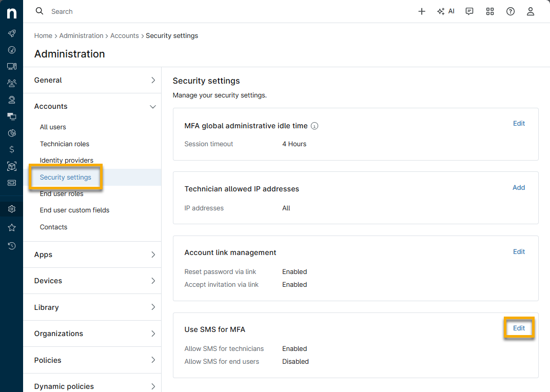Expand the Dynamic policies section

pos(92,386)
